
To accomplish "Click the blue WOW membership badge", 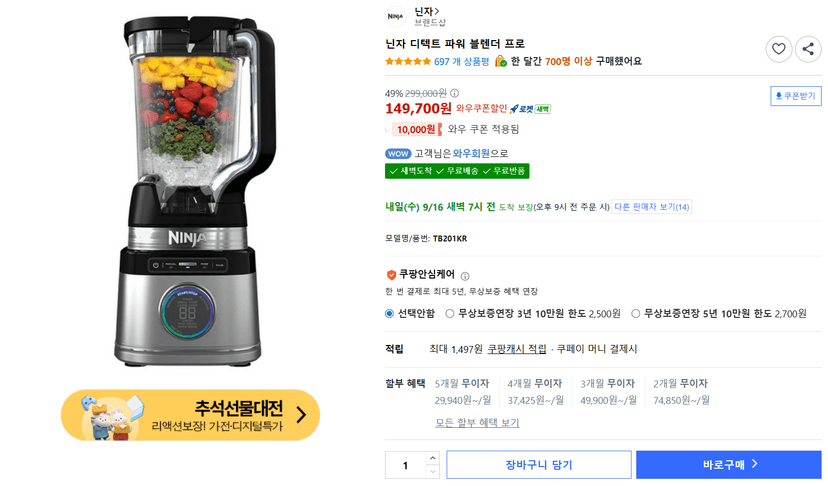I will (x=398, y=154).
